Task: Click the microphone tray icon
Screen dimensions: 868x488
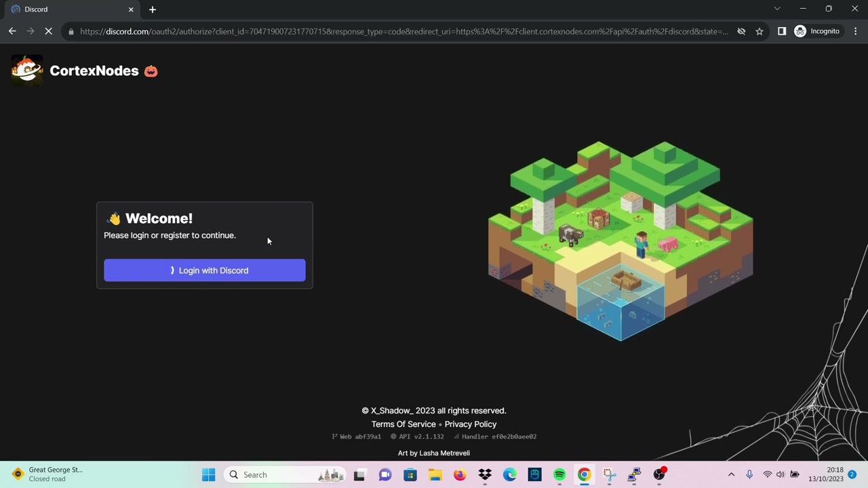Action: click(749, 474)
